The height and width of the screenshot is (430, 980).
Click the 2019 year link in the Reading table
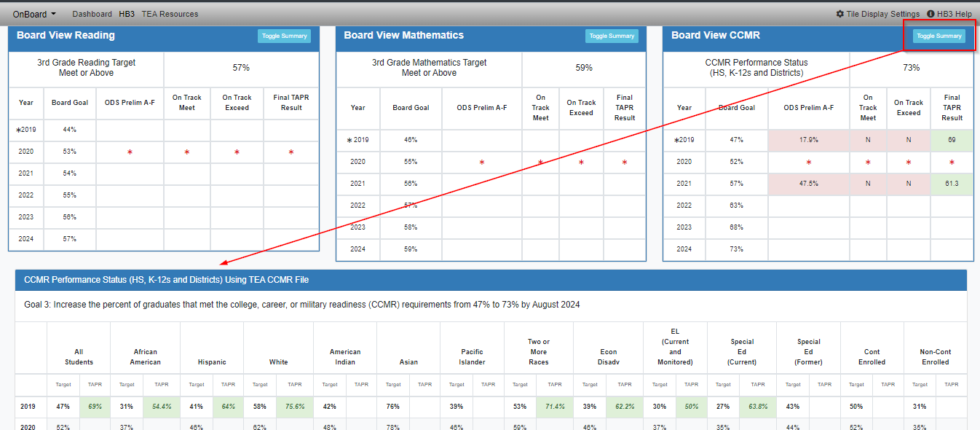[x=29, y=129]
